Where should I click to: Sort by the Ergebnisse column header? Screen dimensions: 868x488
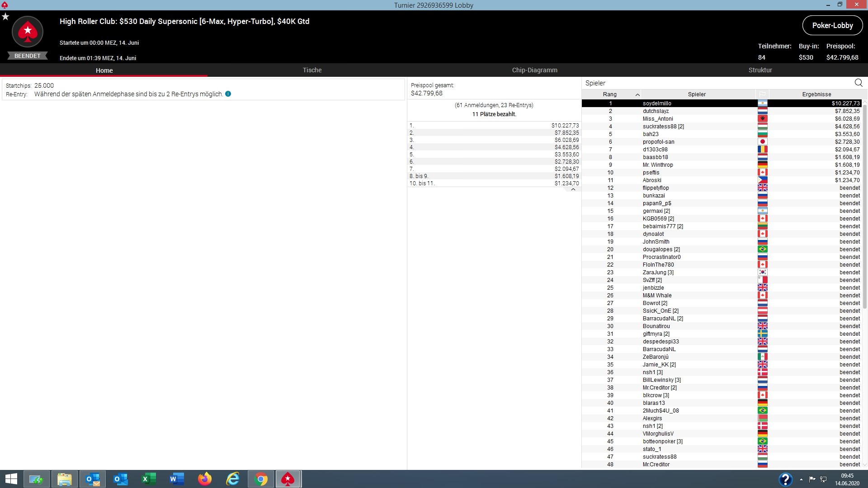tap(816, 94)
